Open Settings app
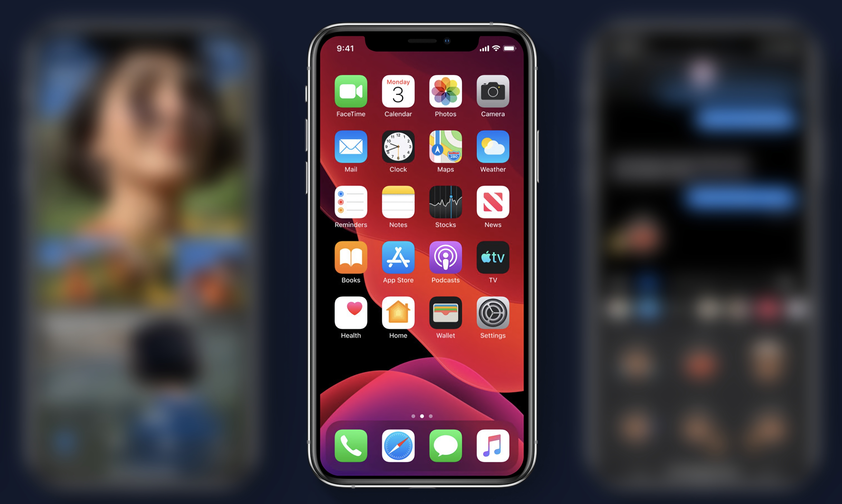This screenshot has height=504, width=842. (493, 315)
